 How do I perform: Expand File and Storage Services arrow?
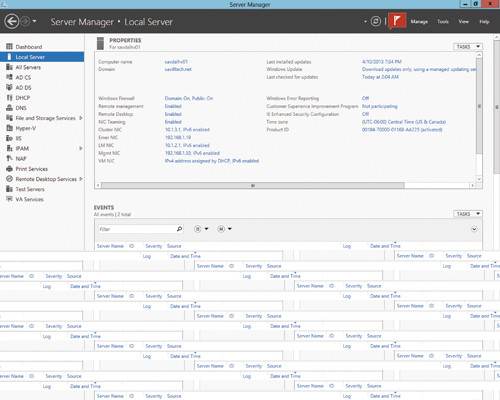coord(81,118)
